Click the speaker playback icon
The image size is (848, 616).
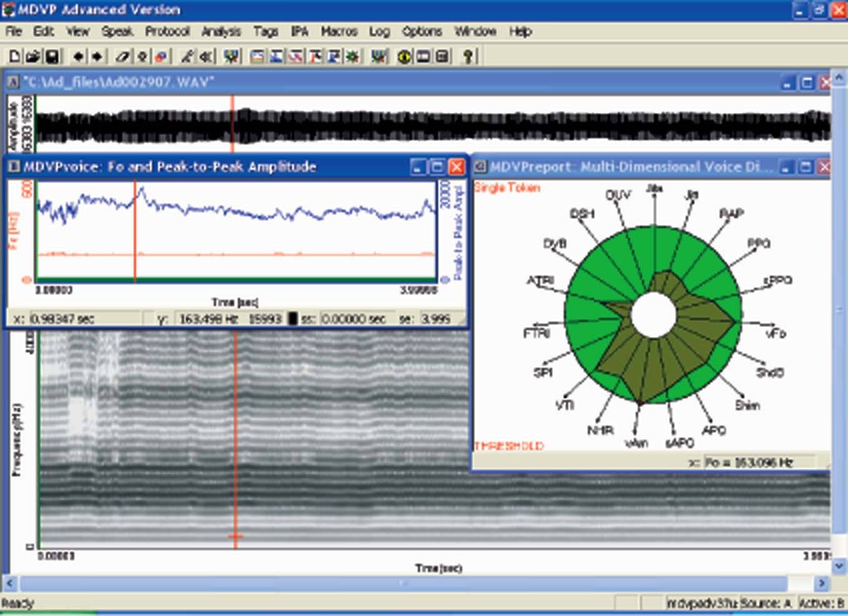pos(206,57)
